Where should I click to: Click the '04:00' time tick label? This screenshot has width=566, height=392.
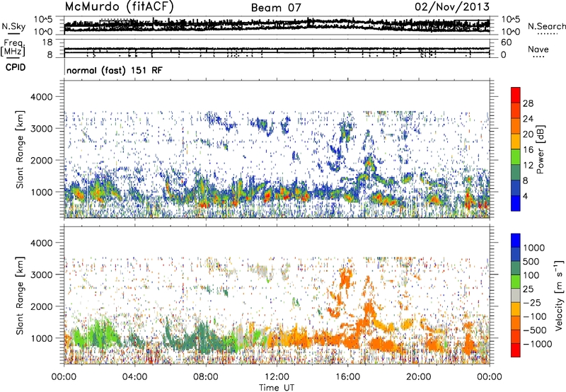click(134, 377)
